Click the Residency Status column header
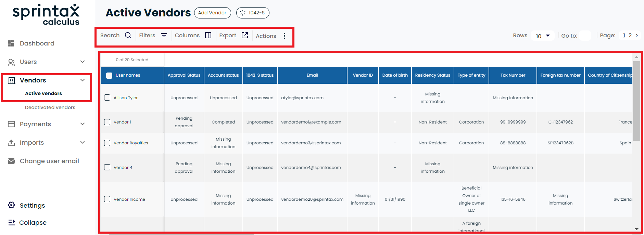This screenshot has height=235, width=644. tap(433, 75)
